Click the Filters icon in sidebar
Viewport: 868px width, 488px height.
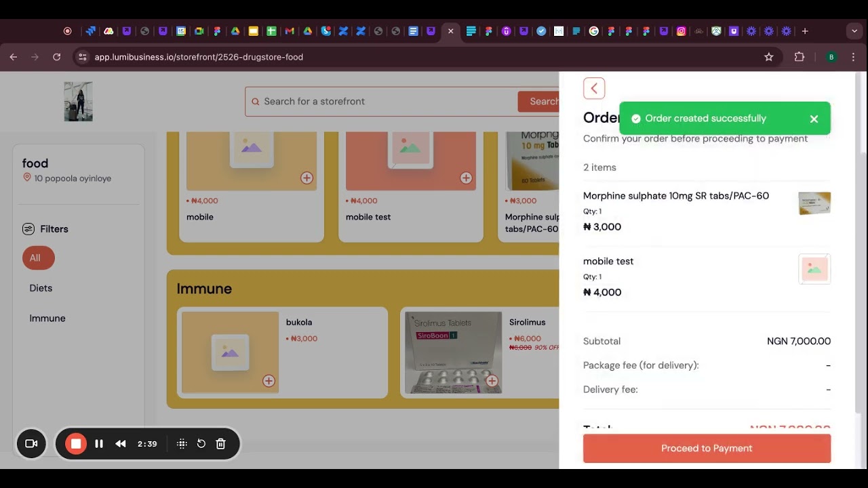tap(28, 229)
